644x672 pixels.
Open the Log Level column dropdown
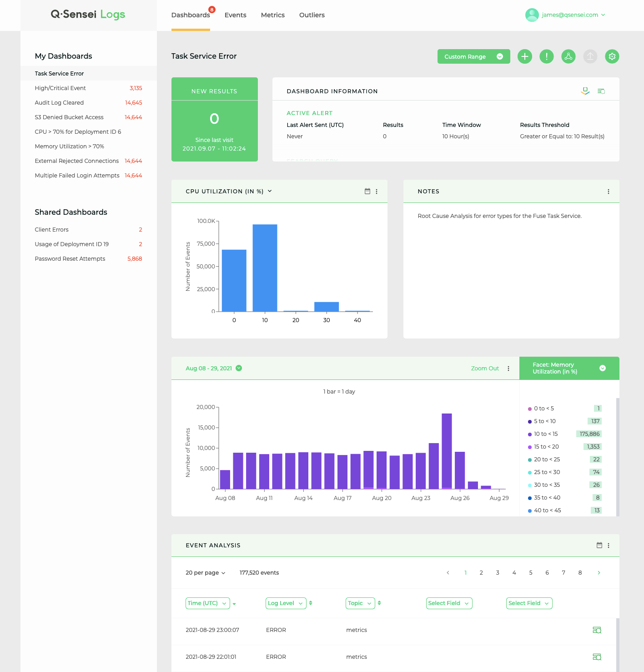(286, 603)
